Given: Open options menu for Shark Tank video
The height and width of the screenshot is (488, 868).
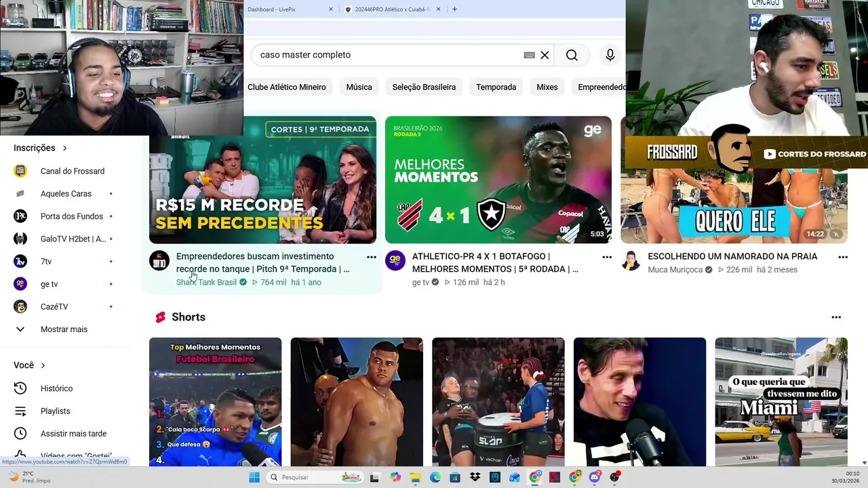Looking at the screenshot, I should [x=372, y=257].
